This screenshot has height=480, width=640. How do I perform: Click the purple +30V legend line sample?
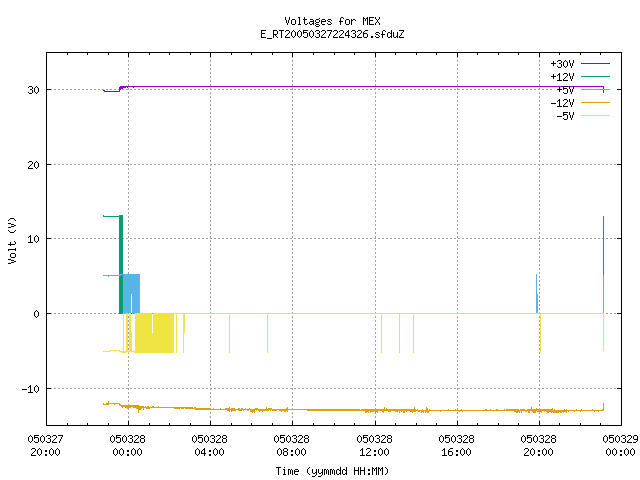[596, 64]
